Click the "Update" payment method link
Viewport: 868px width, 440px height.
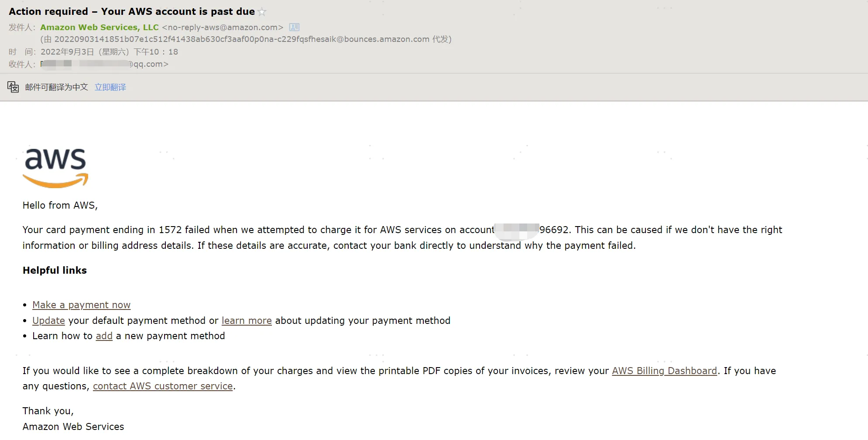[x=48, y=321]
